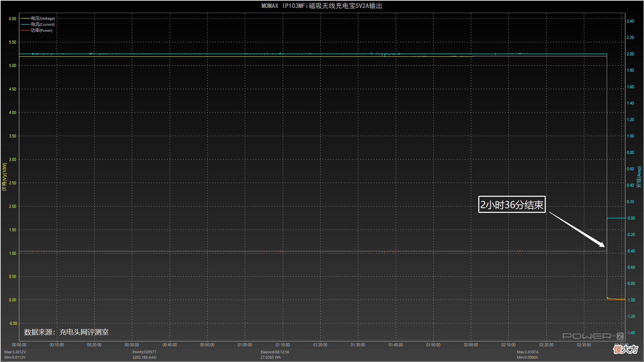
Task: Click the 0.50 voltage axis tick
Action: [x=12, y=277]
